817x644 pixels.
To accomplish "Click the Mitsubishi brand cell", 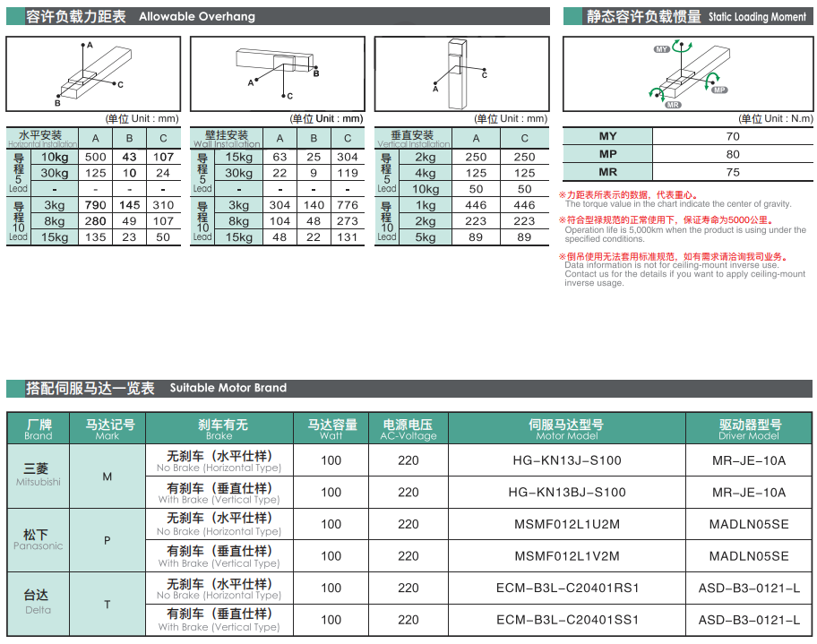I will (39, 476).
